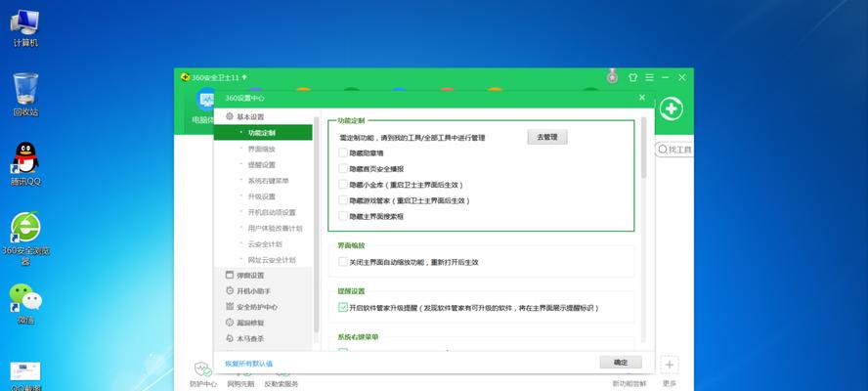Close the 360设置中心 dialog
This screenshot has width=868, height=391.
pos(642,98)
